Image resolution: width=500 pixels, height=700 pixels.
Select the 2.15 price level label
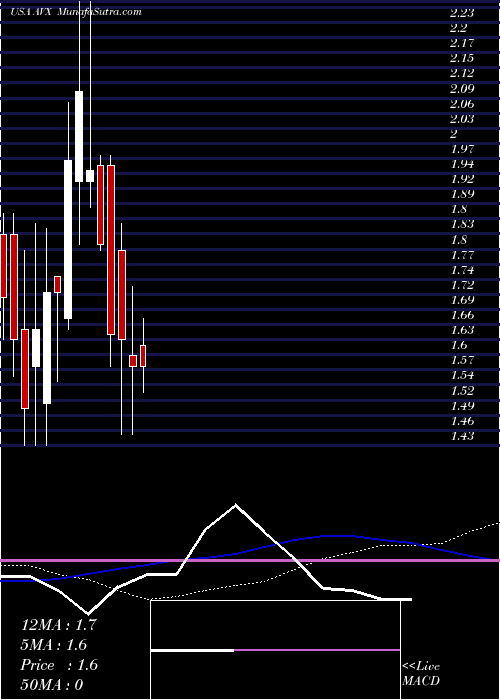[462, 58]
